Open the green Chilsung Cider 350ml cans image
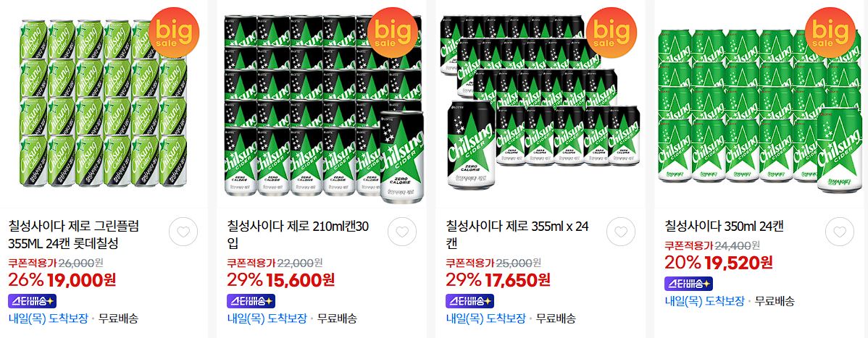 (x=761, y=104)
